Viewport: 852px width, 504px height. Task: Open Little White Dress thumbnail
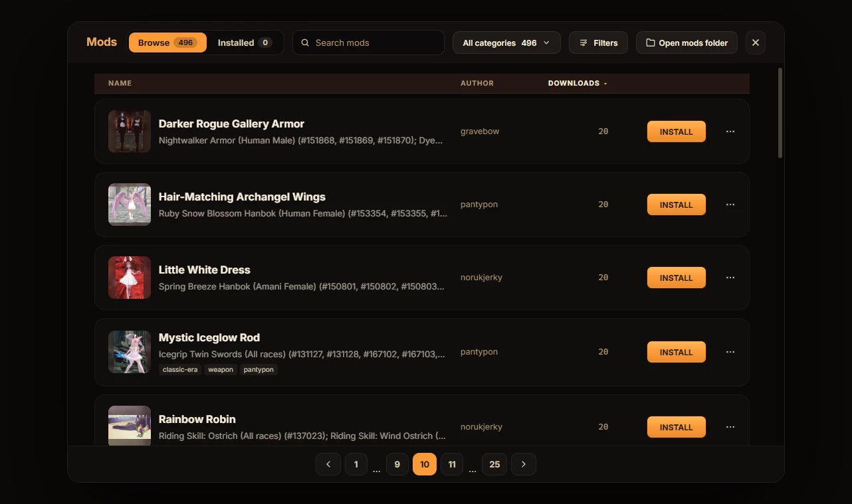[130, 278]
